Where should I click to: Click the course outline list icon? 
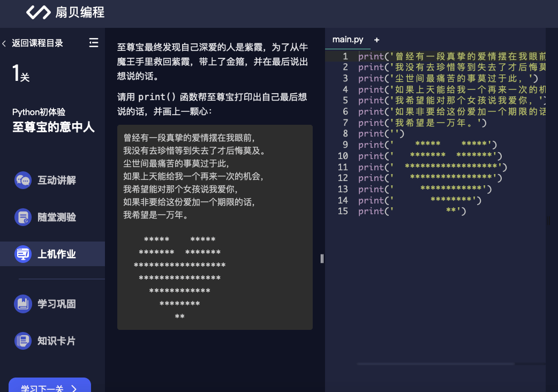pos(94,43)
